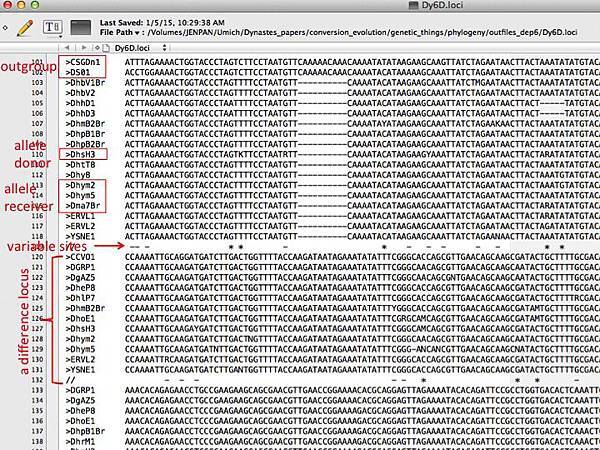The image size is (600, 450).
Task: Open the Text Options (T) toolbar icon
Action: click(52, 27)
